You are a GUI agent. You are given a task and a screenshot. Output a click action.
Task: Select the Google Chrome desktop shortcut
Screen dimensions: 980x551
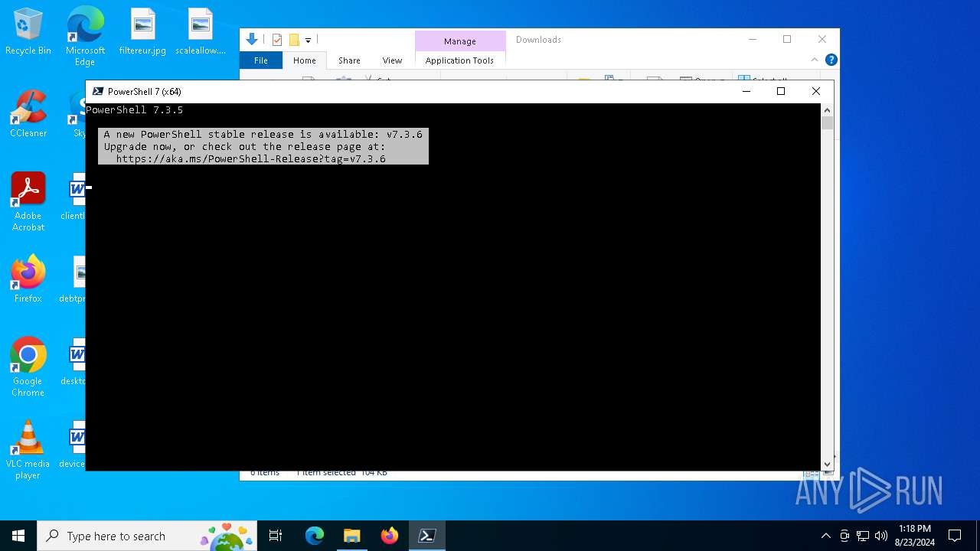click(28, 367)
